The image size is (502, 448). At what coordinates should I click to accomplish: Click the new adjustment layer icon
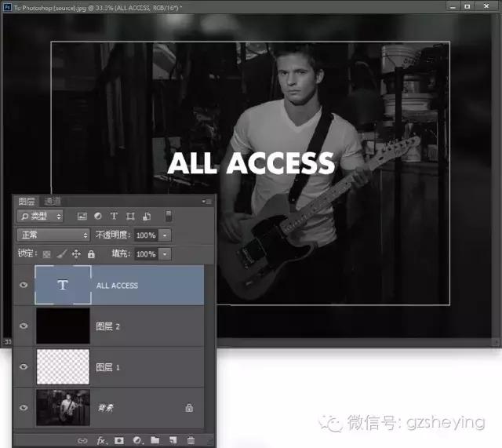(137, 441)
